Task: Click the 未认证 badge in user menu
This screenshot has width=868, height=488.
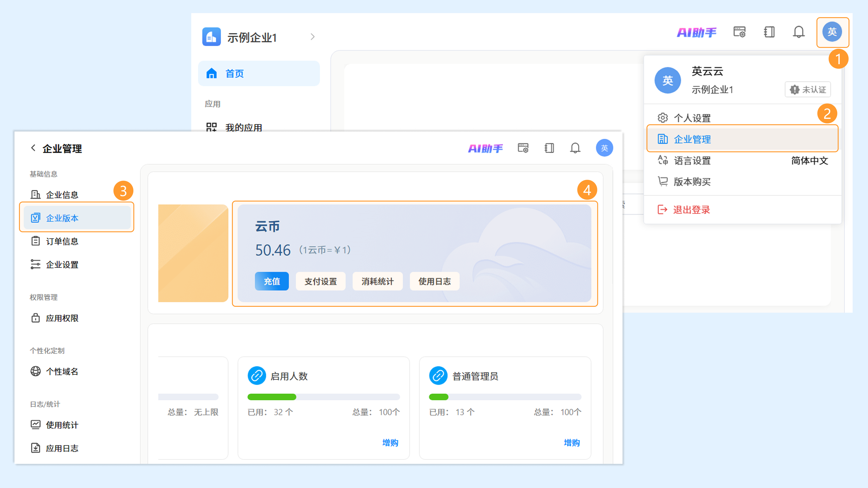Action: 807,90
